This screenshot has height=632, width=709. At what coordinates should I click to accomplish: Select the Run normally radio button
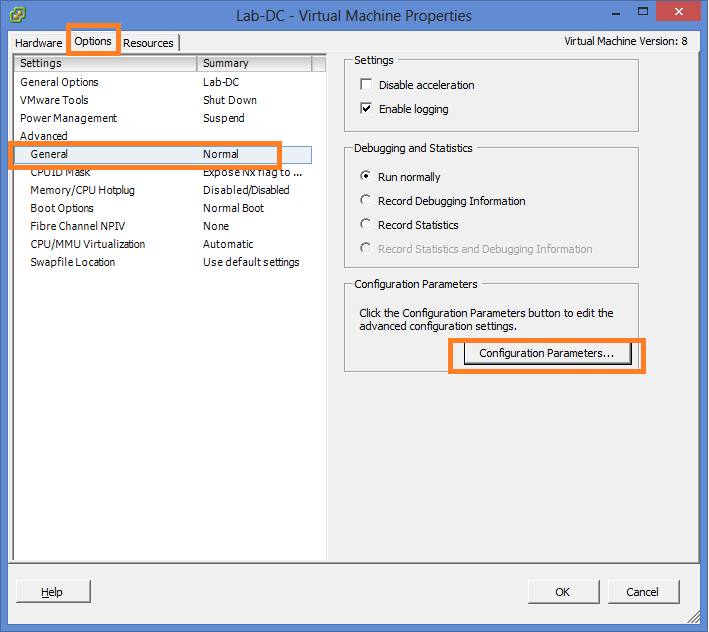click(x=365, y=176)
